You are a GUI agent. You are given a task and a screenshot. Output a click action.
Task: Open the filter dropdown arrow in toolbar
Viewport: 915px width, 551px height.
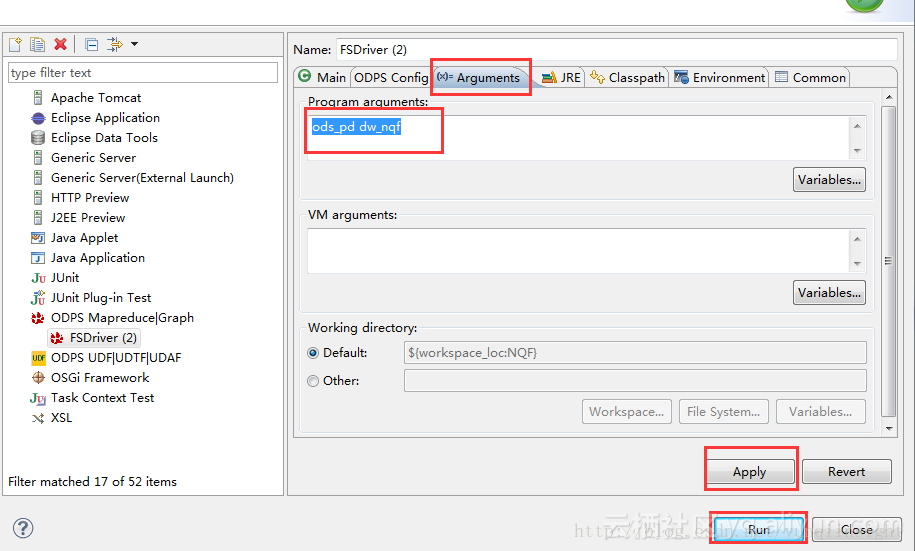coord(135,44)
